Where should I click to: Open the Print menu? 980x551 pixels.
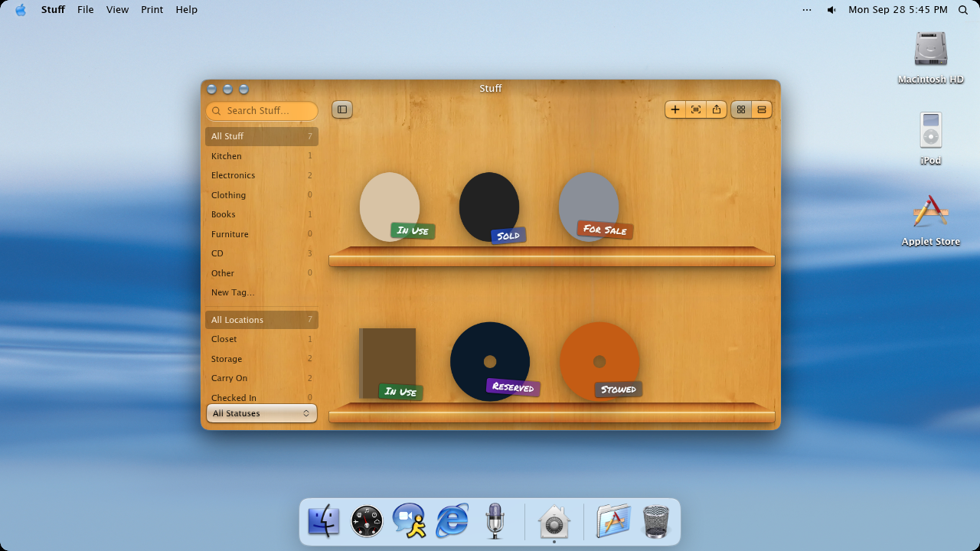coord(152,9)
